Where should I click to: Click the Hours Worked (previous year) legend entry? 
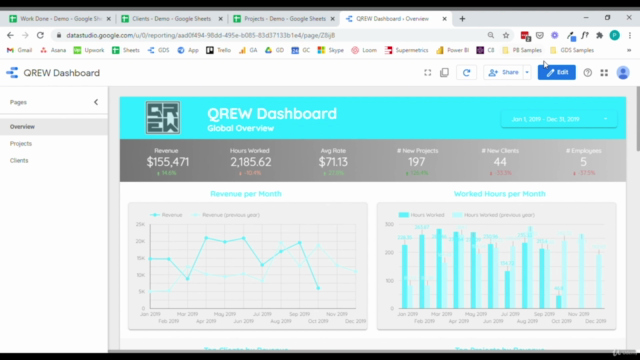pyautogui.click(x=493, y=215)
